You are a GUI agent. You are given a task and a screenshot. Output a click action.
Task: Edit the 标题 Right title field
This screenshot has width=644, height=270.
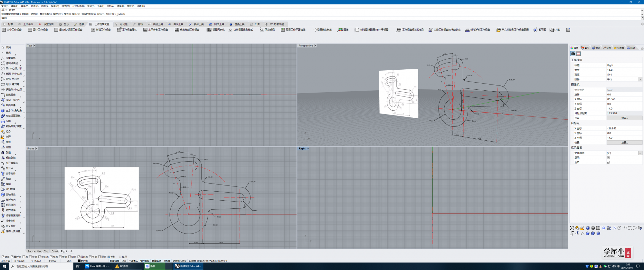[x=624, y=65]
